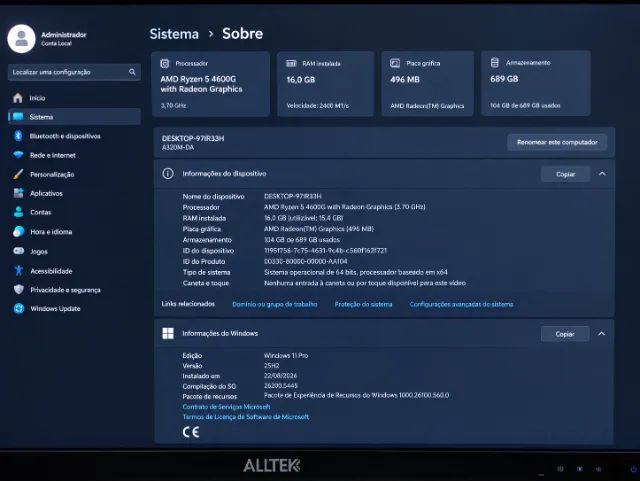The width and height of the screenshot is (640, 481).
Task: Click the 104 GB de 689 GB usados row value
Action: [302, 240]
